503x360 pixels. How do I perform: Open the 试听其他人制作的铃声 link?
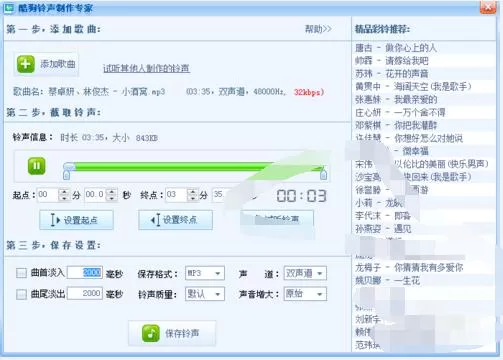[146, 69]
